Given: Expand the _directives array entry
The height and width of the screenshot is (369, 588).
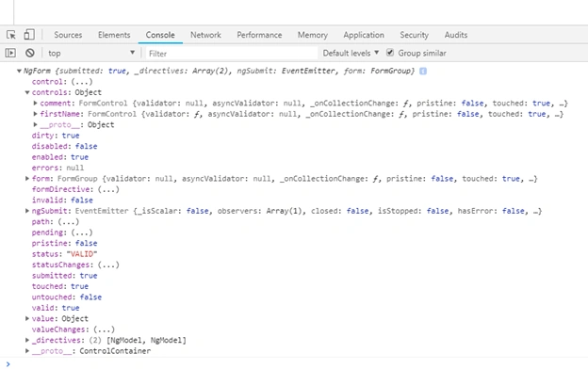Looking at the screenshot, I should tap(27, 340).
